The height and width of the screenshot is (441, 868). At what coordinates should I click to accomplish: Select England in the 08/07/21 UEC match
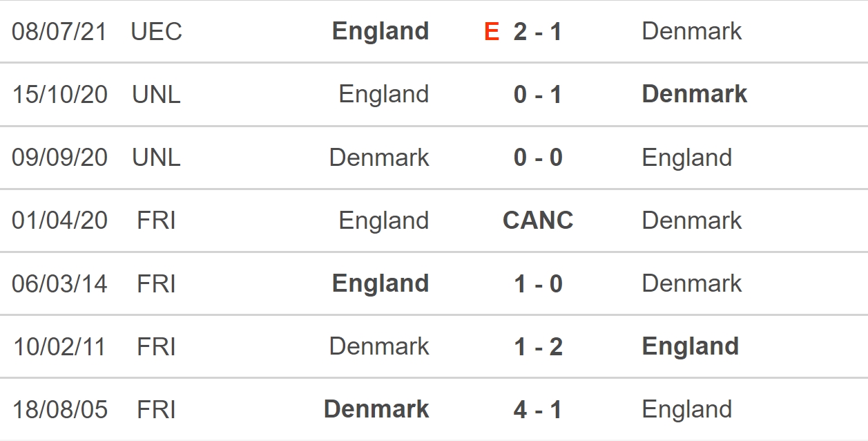click(380, 32)
